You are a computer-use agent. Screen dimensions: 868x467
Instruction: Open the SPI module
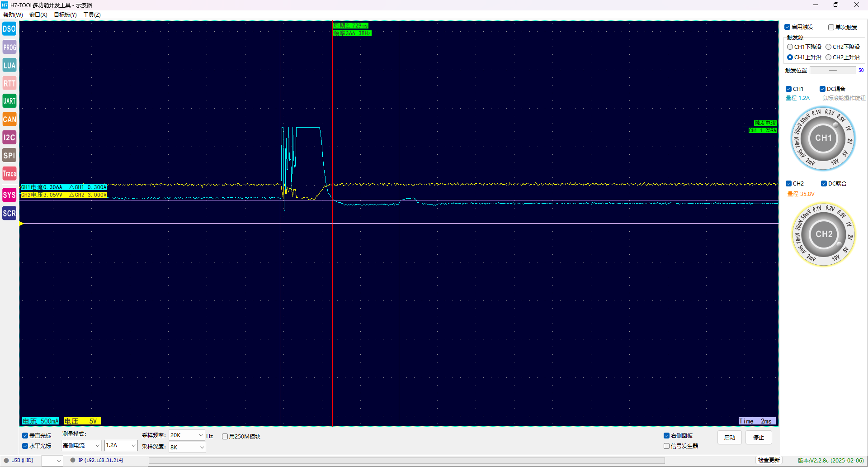click(x=9, y=155)
